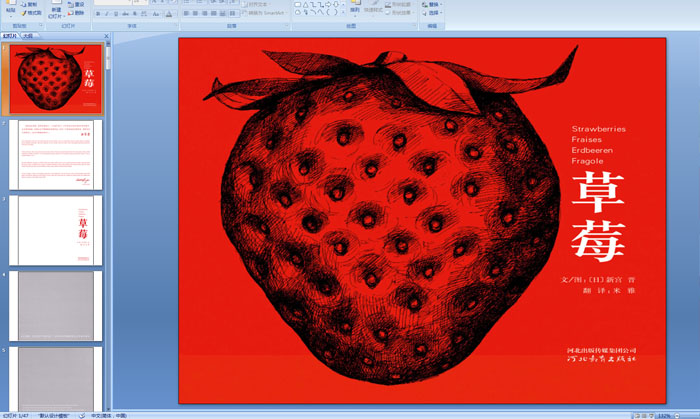Select the right bracket shape
Screen dimensions: 700x419
pos(336,12)
